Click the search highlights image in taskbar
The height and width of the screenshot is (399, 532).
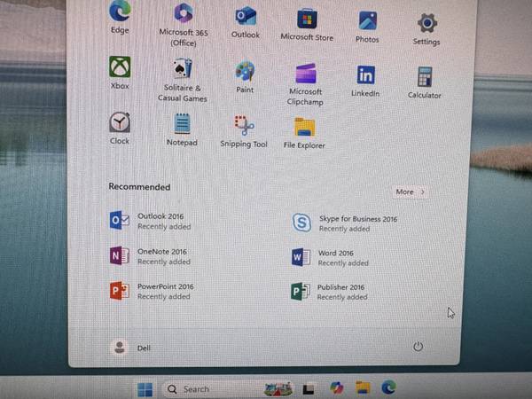click(x=278, y=389)
